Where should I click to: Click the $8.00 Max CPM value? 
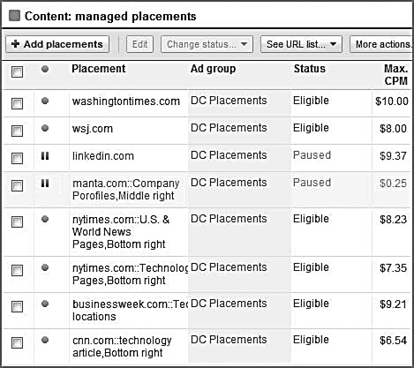[393, 128]
